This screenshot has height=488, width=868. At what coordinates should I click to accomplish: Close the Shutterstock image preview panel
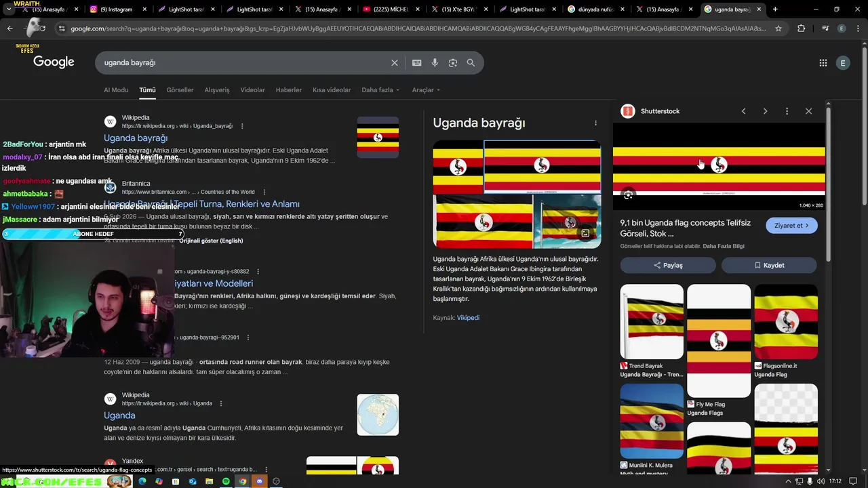[x=808, y=111]
